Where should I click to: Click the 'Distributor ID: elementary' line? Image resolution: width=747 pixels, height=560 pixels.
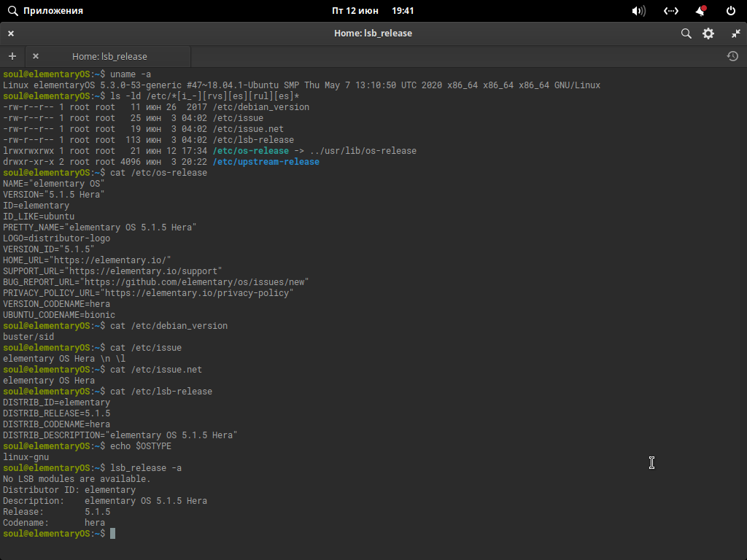[x=69, y=489]
